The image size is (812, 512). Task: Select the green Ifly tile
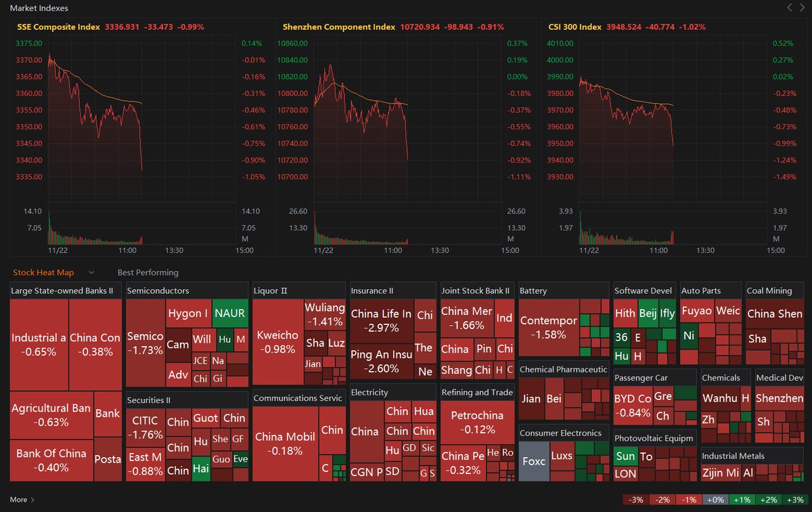pyautogui.click(x=667, y=314)
